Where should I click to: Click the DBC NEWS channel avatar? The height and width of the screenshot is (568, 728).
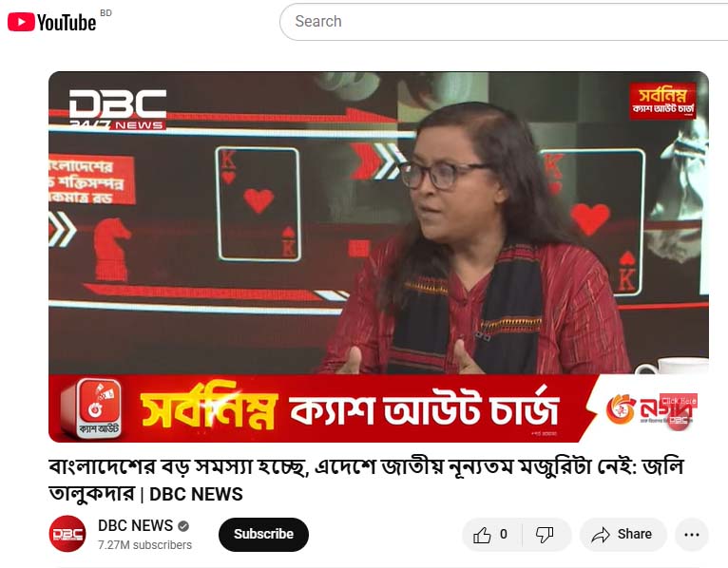(x=67, y=534)
